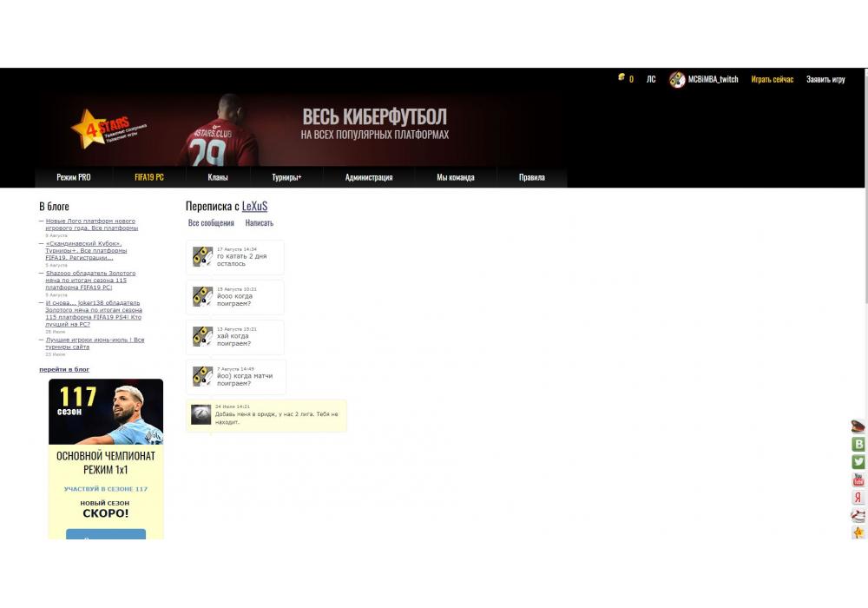Expand the Турниры+ navigation menu
The height and width of the screenshot is (608, 868).
tap(286, 177)
